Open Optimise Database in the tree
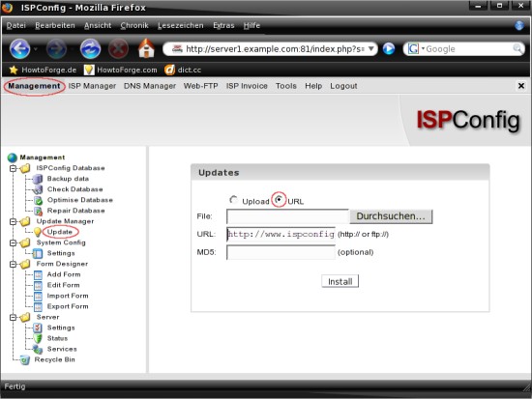 click(x=79, y=200)
